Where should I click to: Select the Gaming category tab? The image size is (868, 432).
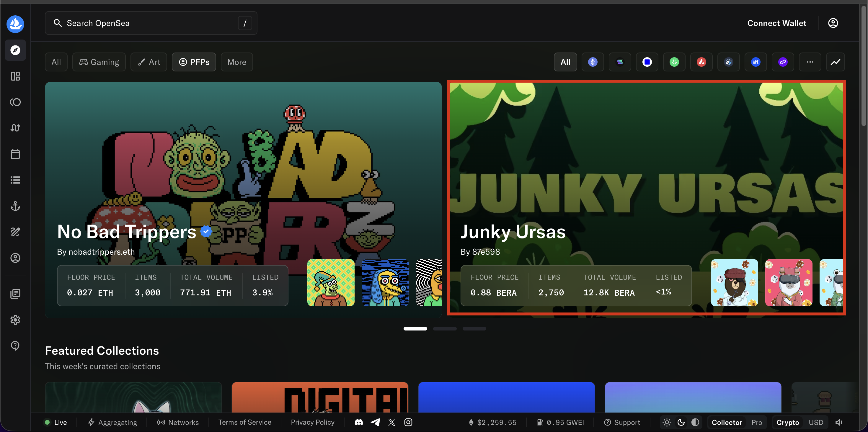coord(99,62)
